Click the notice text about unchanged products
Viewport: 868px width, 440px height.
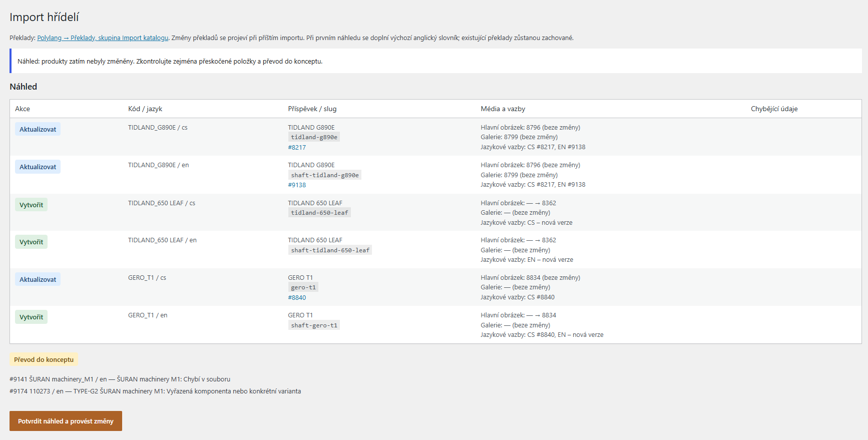click(x=170, y=61)
